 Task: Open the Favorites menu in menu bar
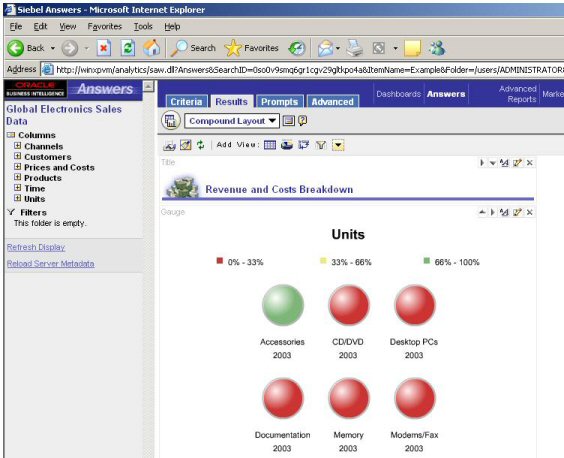(105, 26)
